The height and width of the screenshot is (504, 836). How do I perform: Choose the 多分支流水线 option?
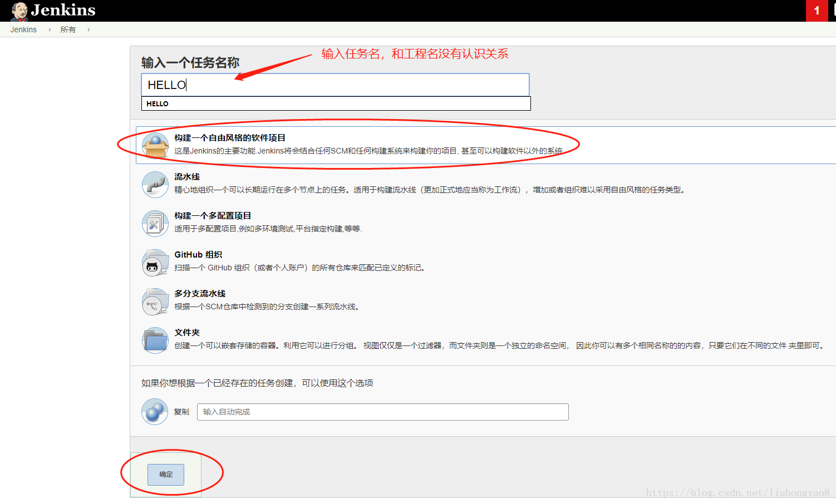pos(200,294)
